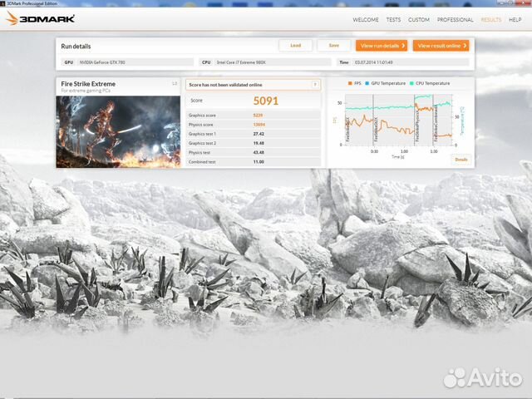Viewport: 532px width, 399px height.
Task: Click the overall score 5091
Action: tap(266, 101)
